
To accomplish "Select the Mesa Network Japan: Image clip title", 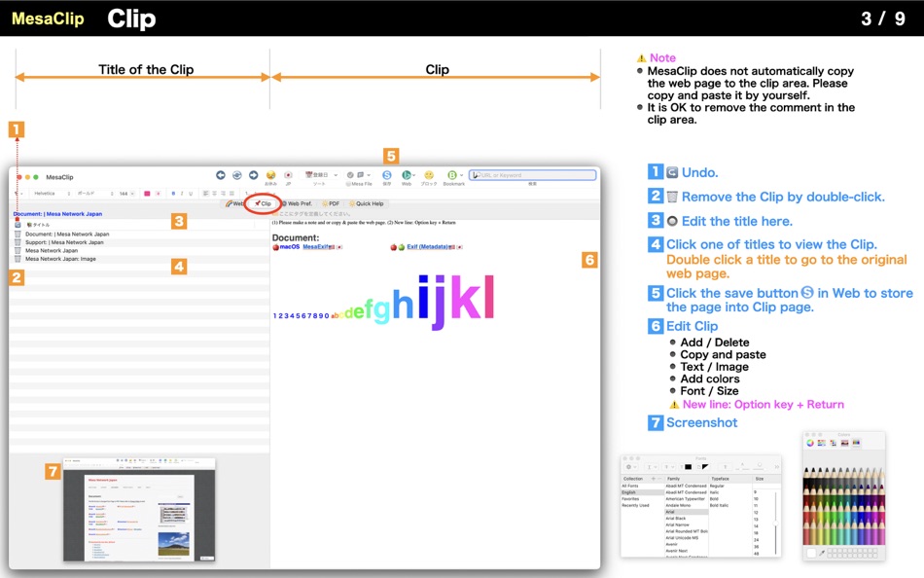I will 60,259.
